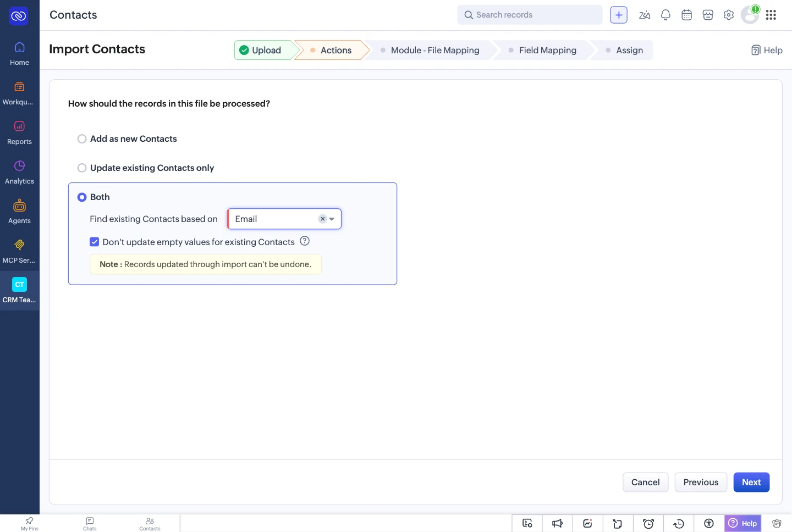Open Agents in the sidebar
This screenshot has width=792, height=532.
click(x=19, y=212)
